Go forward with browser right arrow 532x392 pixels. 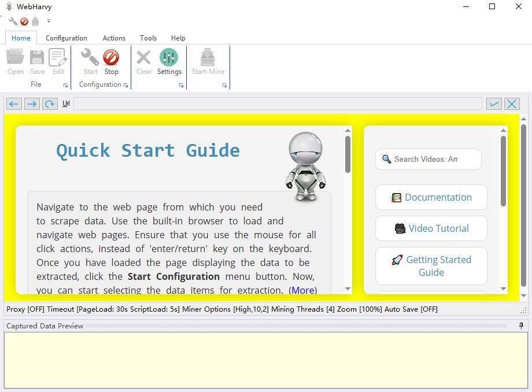pos(32,103)
